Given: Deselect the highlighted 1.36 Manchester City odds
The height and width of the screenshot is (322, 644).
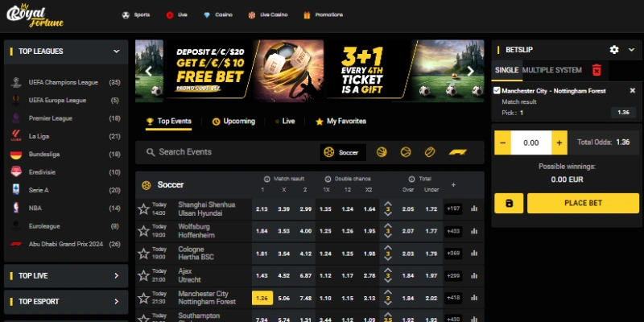Looking at the screenshot, I should [262, 298].
